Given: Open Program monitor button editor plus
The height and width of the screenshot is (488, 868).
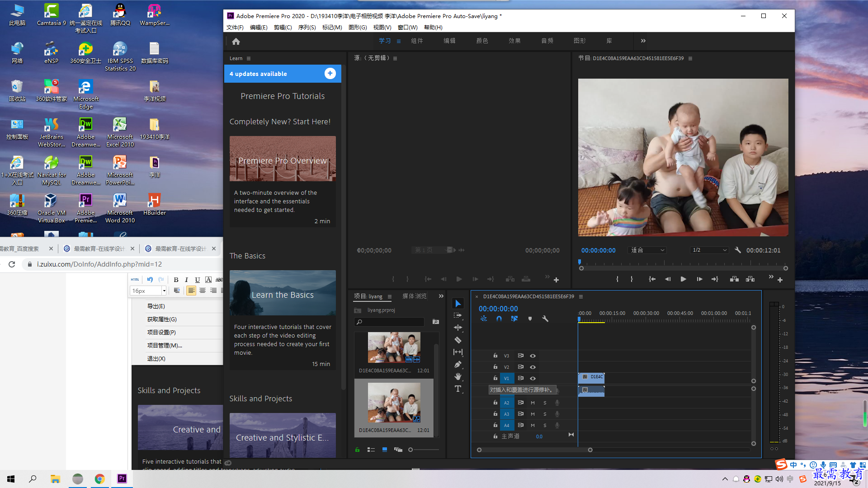Looking at the screenshot, I should (780, 280).
